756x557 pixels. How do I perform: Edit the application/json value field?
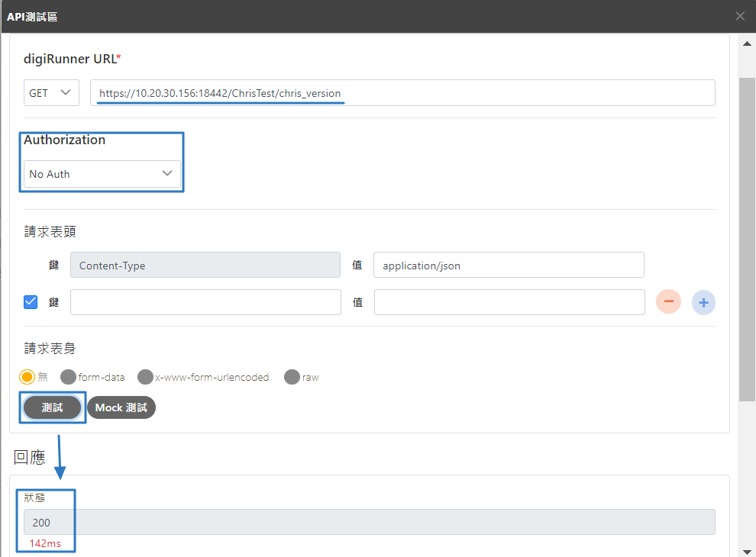click(x=509, y=265)
